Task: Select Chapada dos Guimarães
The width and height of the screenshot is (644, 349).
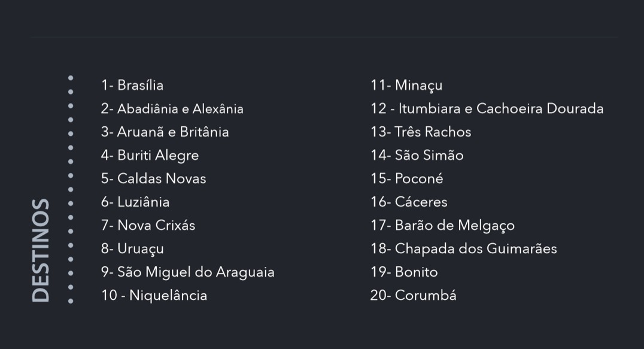Action: pyautogui.click(x=464, y=248)
